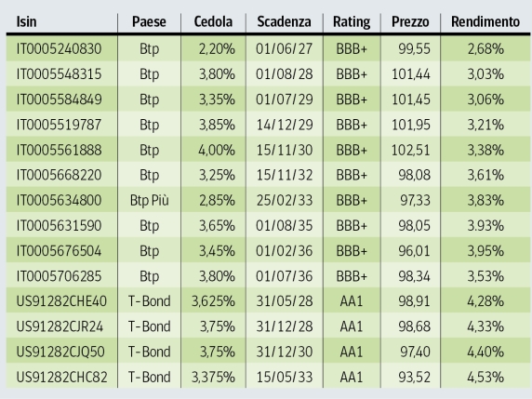The image size is (532, 399).
Task: Click the Rating column header
Action: [352, 22]
